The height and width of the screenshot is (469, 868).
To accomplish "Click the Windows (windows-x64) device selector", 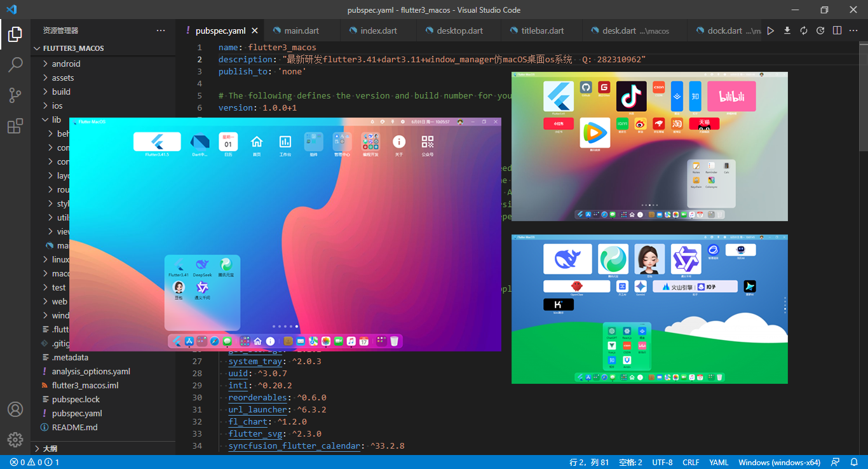I will (x=779, y=462).
